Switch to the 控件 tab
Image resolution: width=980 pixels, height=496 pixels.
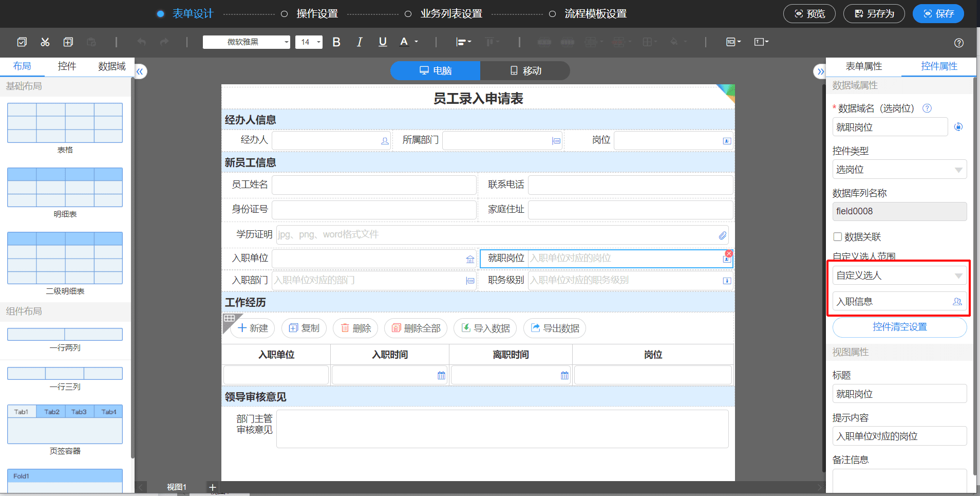(x=67, y=66)
